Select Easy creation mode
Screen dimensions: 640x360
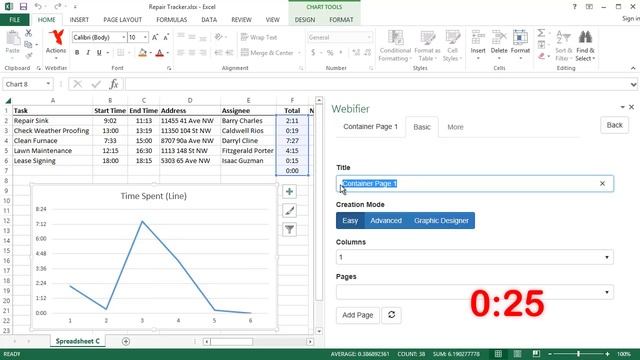tap(350, 220)
